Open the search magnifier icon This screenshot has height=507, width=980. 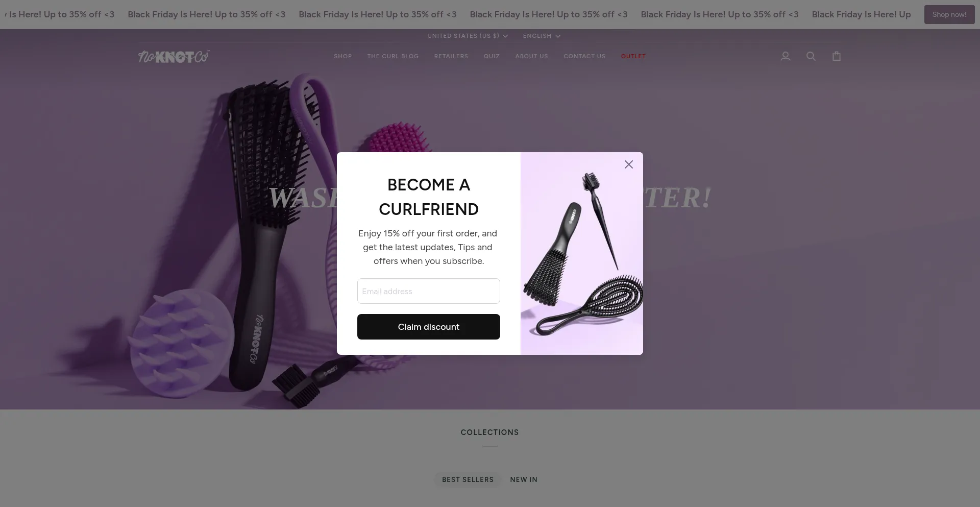(811, 56)
